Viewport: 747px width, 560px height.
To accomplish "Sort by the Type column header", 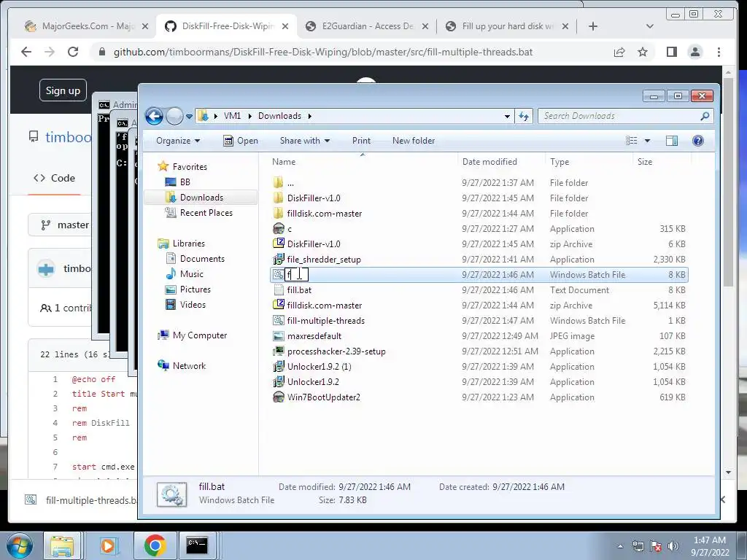I will pos(560,162).
